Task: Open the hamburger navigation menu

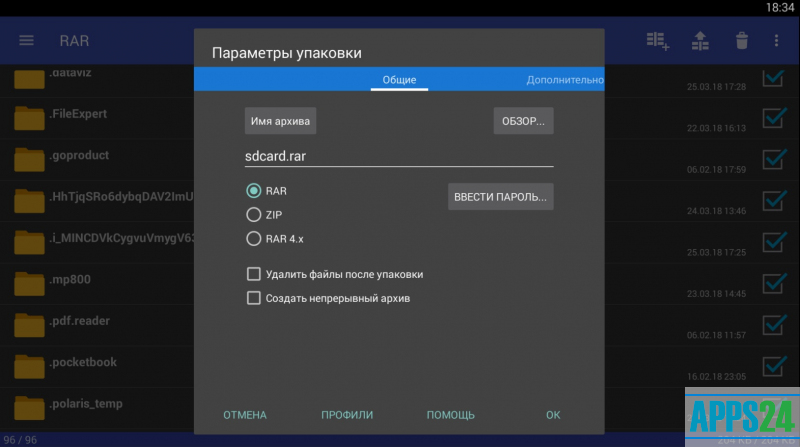Action: click(27, 40)
